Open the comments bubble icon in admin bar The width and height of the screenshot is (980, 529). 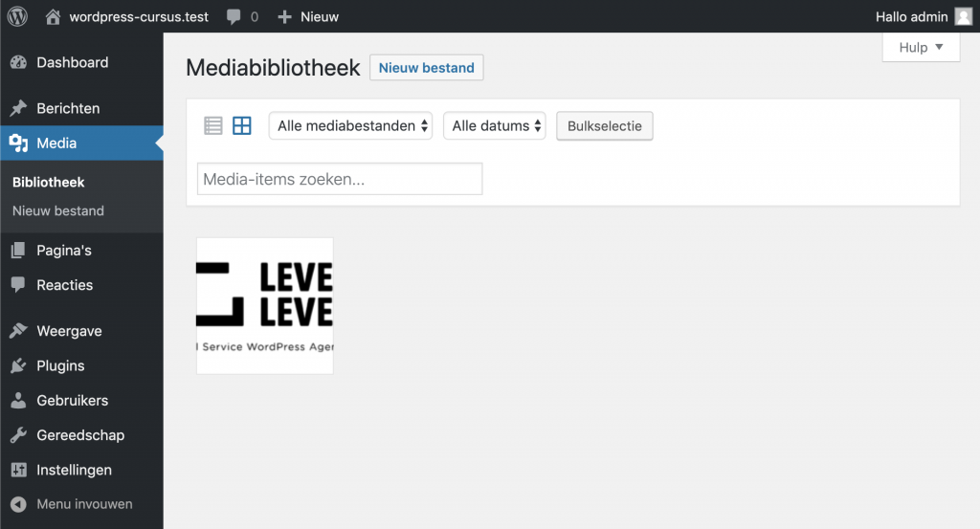234,17
